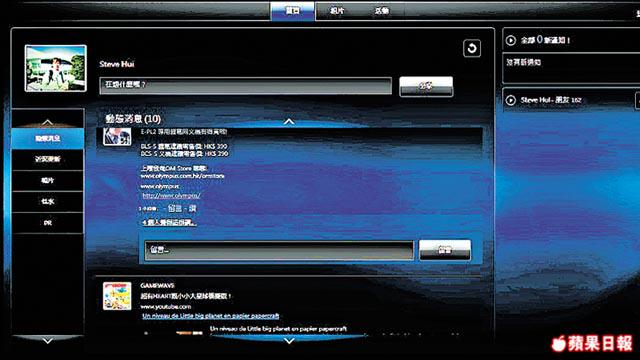Viewport: 640px width, 360px height.
Task: Click the Olympus post avatar thumbnail
Action: point(117,136)
